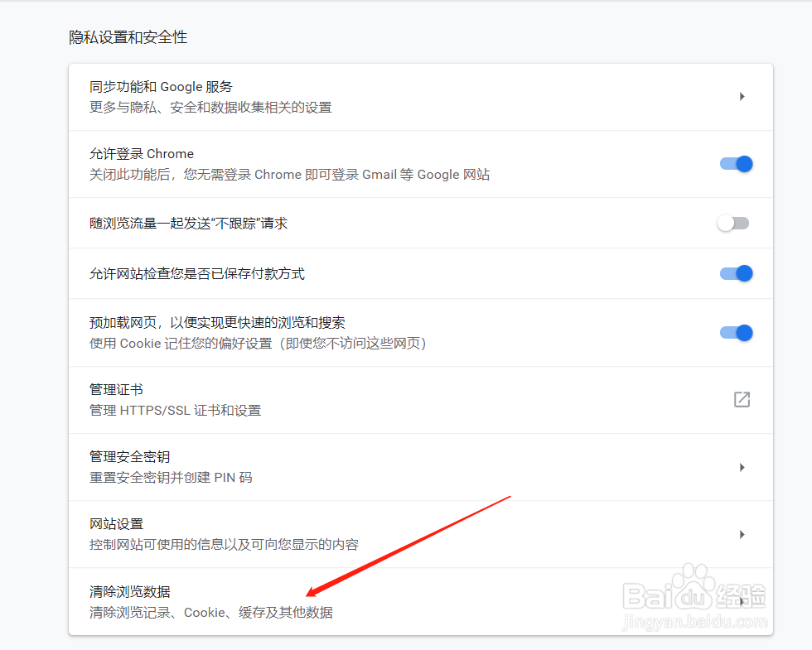Click label 允许网站检查您是否已保存付款方式

tap(197, 273)
